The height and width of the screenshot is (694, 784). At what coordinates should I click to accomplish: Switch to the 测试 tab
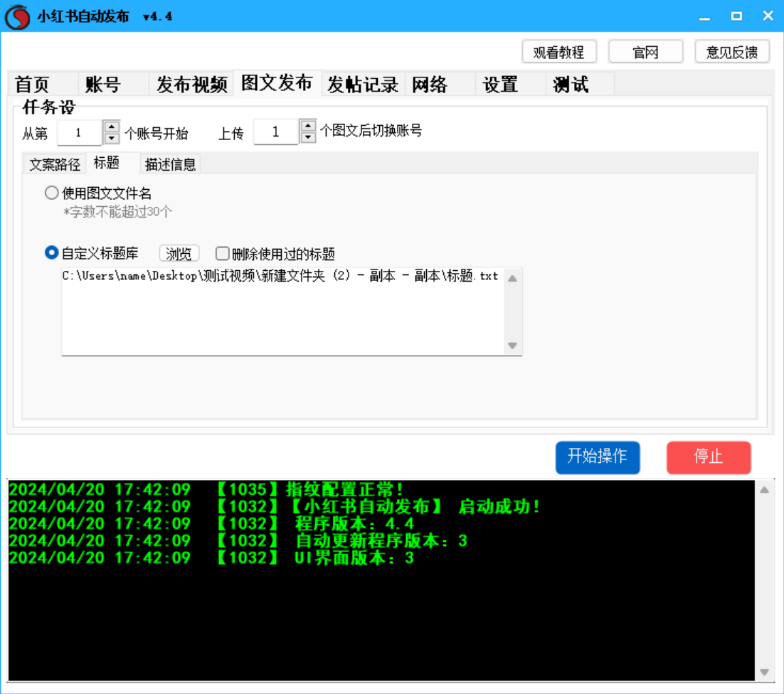coord(581,84)
